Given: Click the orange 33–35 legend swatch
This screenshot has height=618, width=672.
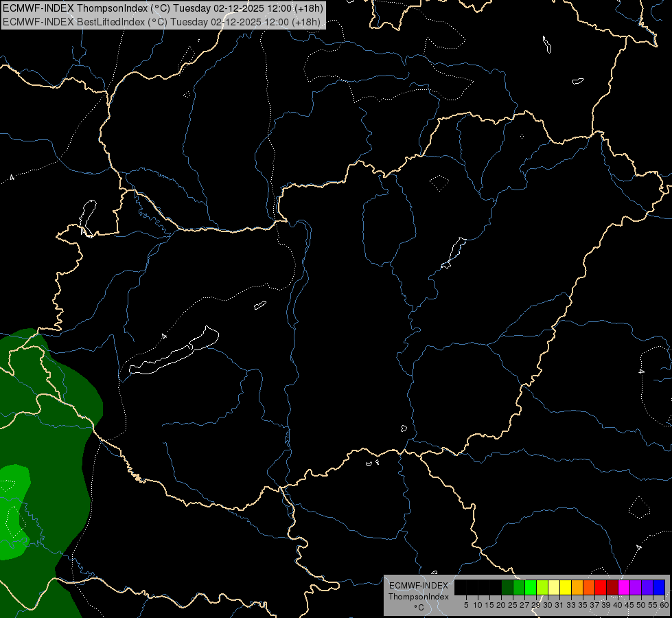Looking at the screenshot, I should 577,587.
